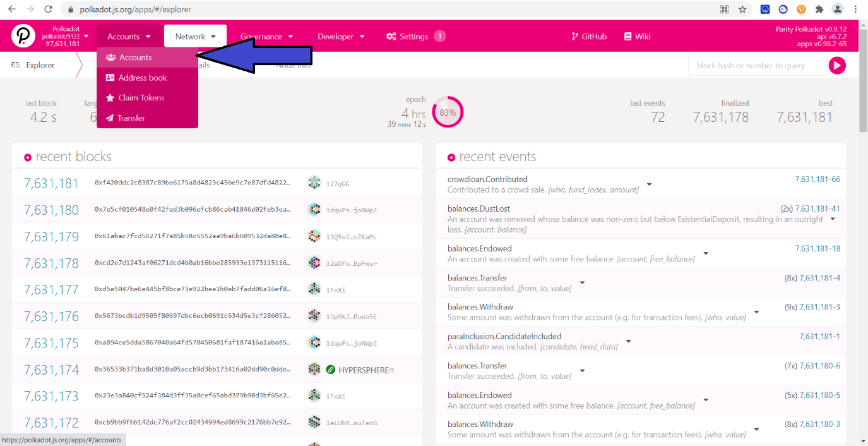Screen dimensions: 868x446
Task: Click the GitHub icon
Action: (574, 36)
